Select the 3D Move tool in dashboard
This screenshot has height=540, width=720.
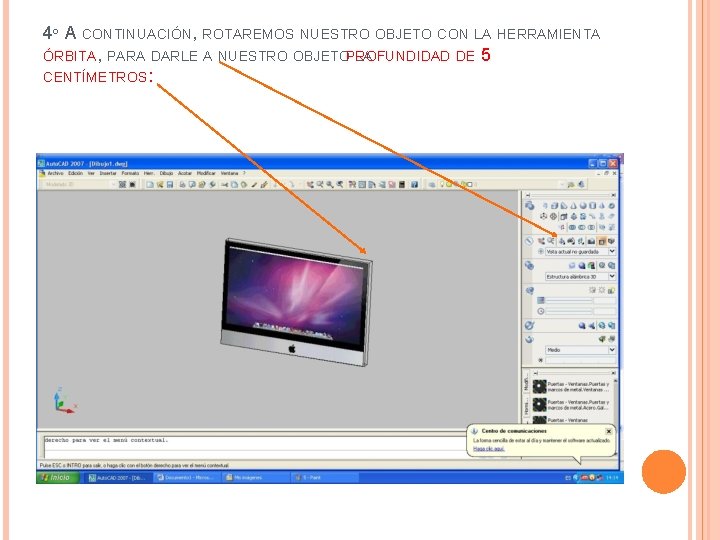(x=544, y=216)
